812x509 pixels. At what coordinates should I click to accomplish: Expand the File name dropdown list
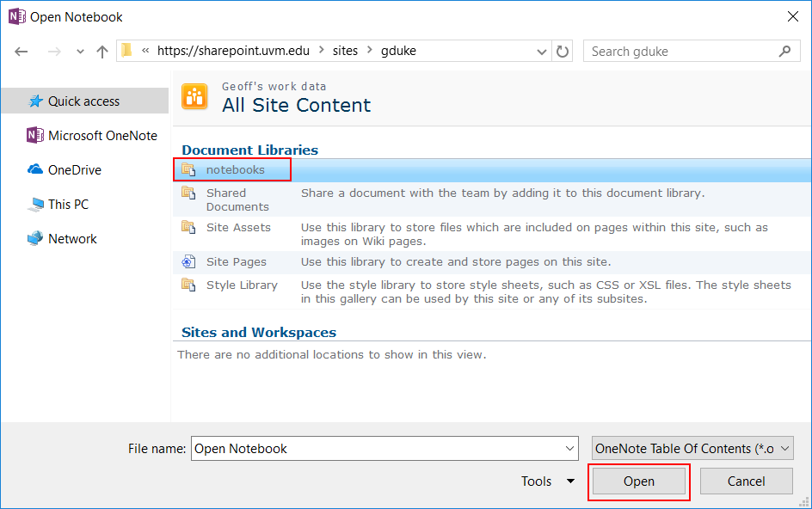point(570,449)
